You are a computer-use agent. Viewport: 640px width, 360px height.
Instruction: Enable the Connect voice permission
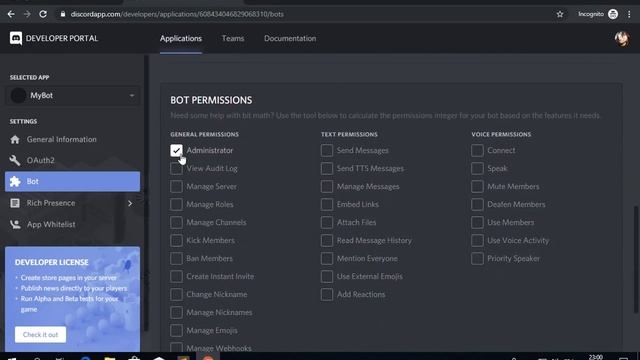(477, 151)
